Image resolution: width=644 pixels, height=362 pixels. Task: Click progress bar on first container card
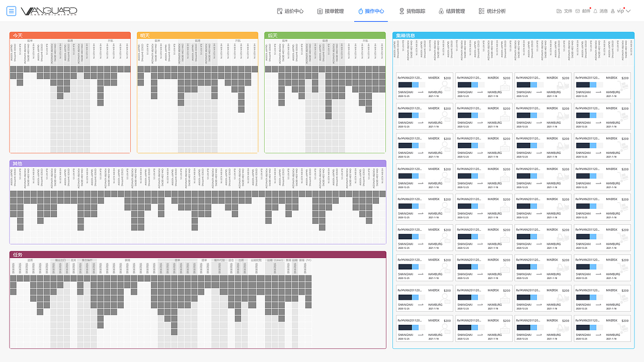pyautogui.click(x=411, y=85)
